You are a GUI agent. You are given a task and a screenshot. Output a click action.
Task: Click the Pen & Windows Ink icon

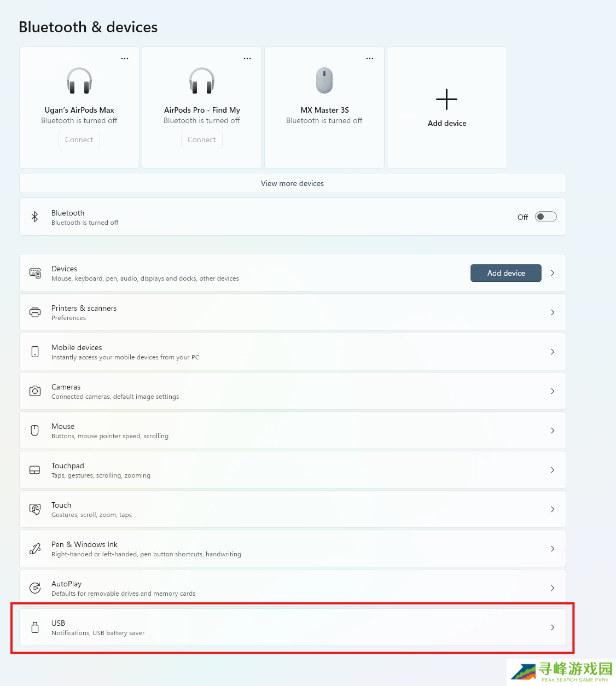[35, 549]
